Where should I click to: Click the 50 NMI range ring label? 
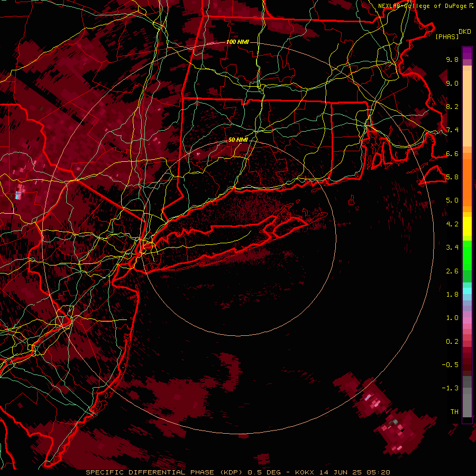point(238,140)
